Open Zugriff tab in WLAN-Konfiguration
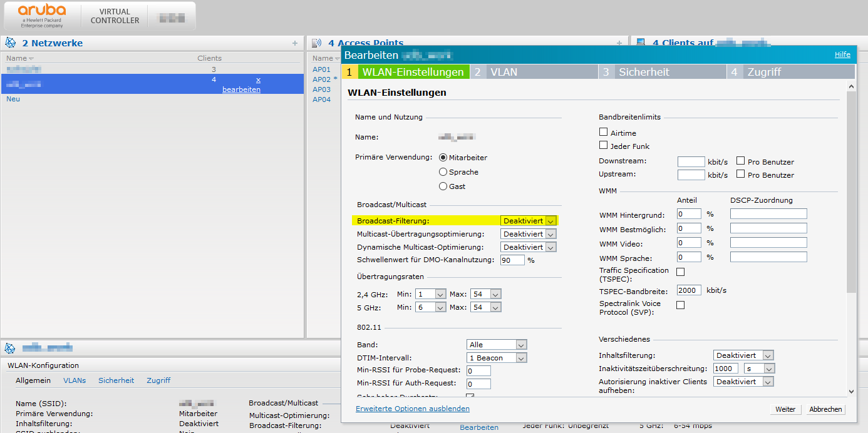Image resolution: width=868 pixels, height=433 pixels. (158, 380)
